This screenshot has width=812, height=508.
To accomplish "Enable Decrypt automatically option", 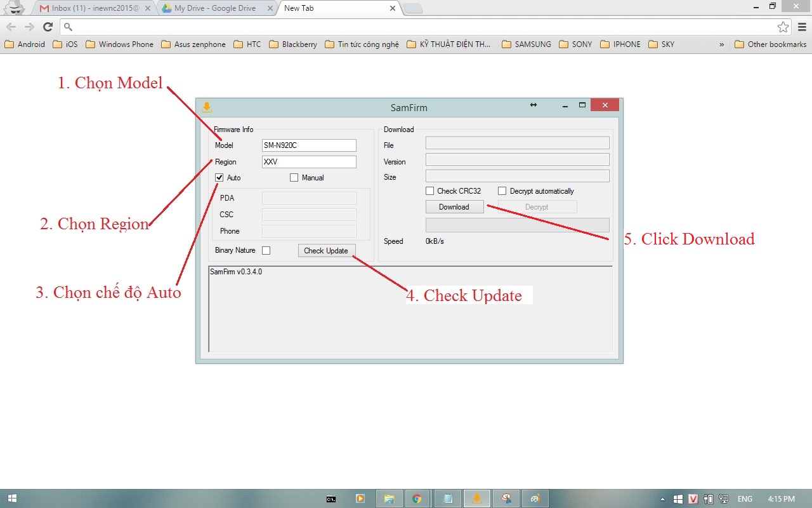I will pos(502,191).
